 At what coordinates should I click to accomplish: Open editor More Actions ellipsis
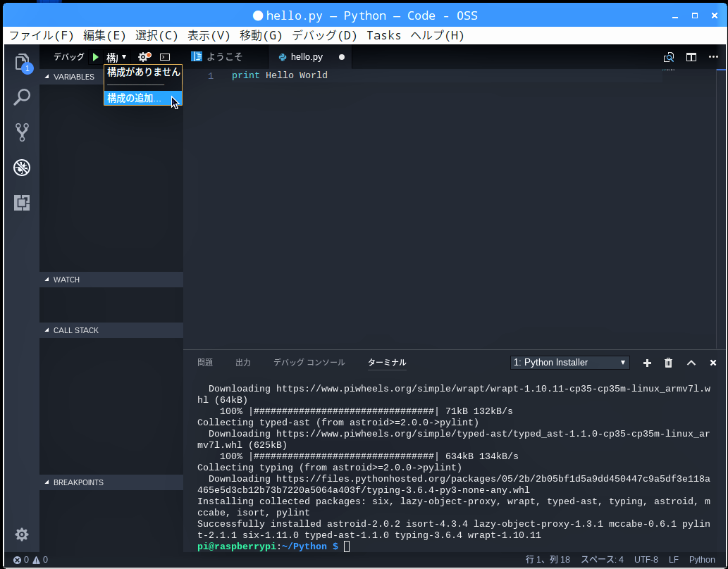(714, 56)
